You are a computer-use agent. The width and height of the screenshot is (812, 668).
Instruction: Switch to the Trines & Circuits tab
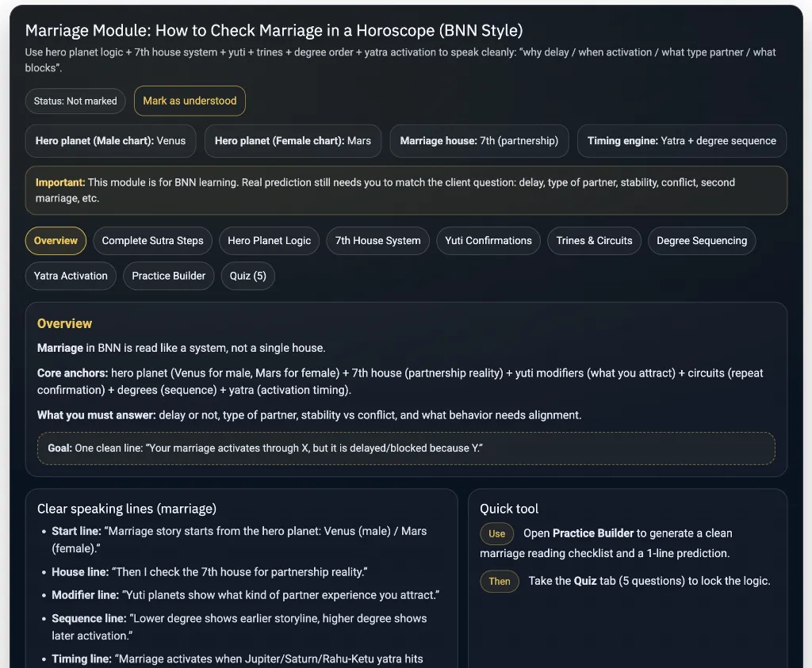click(x=594, y=240)
